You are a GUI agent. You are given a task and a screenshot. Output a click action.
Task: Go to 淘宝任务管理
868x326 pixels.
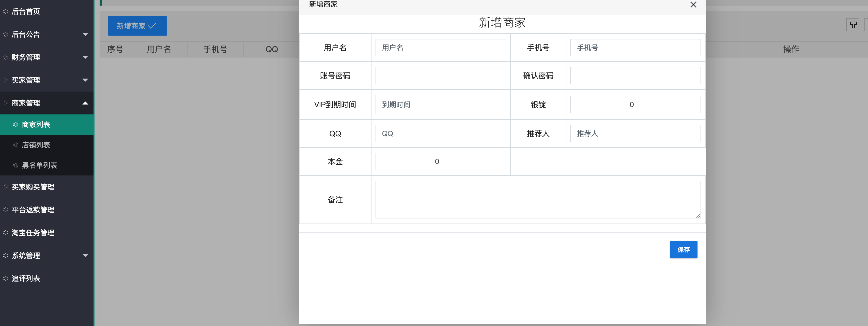pos(47,233)
